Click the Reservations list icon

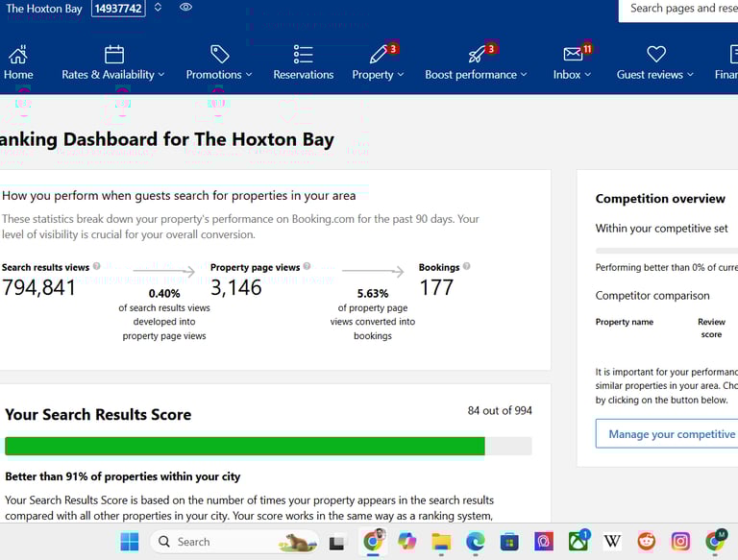point(303,55)
